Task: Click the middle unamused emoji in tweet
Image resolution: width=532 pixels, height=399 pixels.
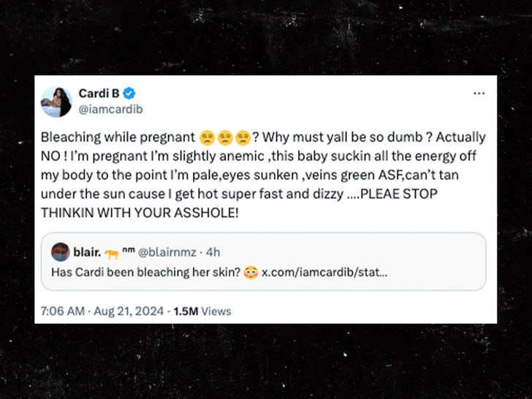Action: pos(224,137)
